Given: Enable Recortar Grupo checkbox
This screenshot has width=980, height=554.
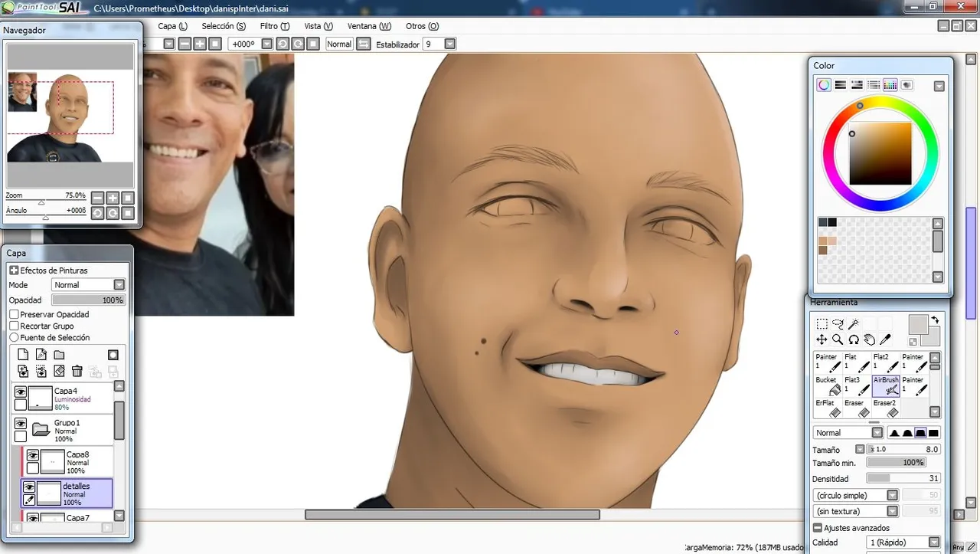Looking at the screenshot, I should [14, 326].
